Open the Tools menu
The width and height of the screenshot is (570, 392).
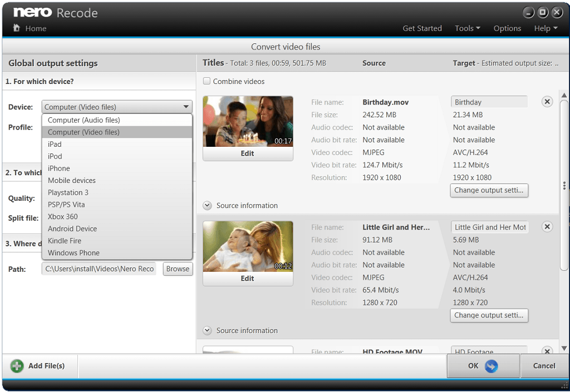pos(467,28)
